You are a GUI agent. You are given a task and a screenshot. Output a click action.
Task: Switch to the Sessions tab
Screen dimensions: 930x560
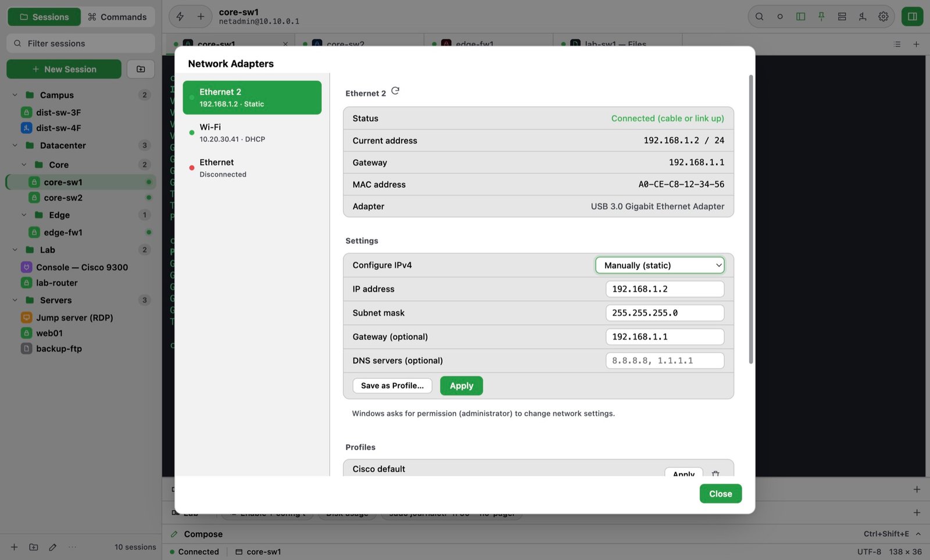point(45,17)
